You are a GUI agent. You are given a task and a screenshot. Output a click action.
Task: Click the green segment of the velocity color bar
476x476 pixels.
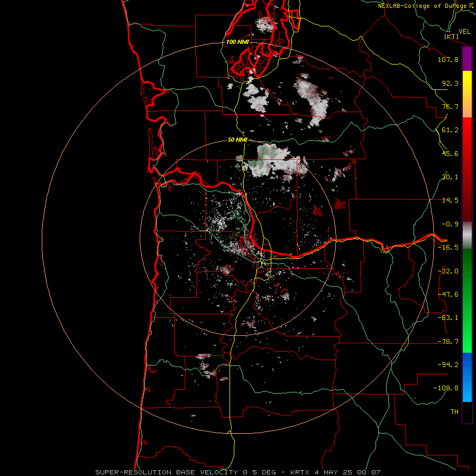(467, 300)
